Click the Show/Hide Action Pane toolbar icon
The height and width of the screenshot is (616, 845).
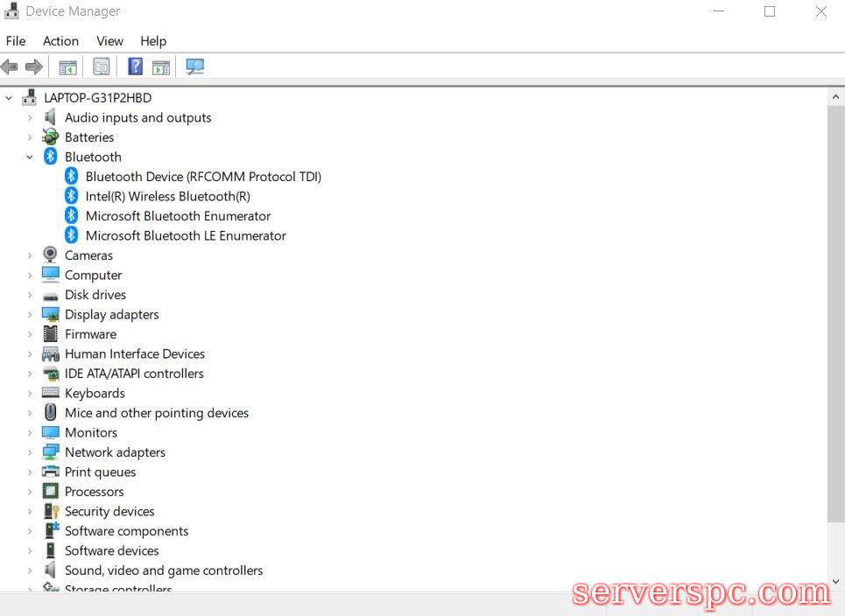[x=161, y=66]
